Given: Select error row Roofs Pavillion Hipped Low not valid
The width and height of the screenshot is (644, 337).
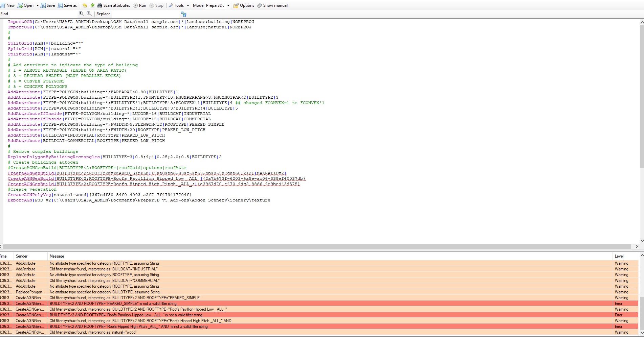Looking at the screenshot, I should point(319,315).
